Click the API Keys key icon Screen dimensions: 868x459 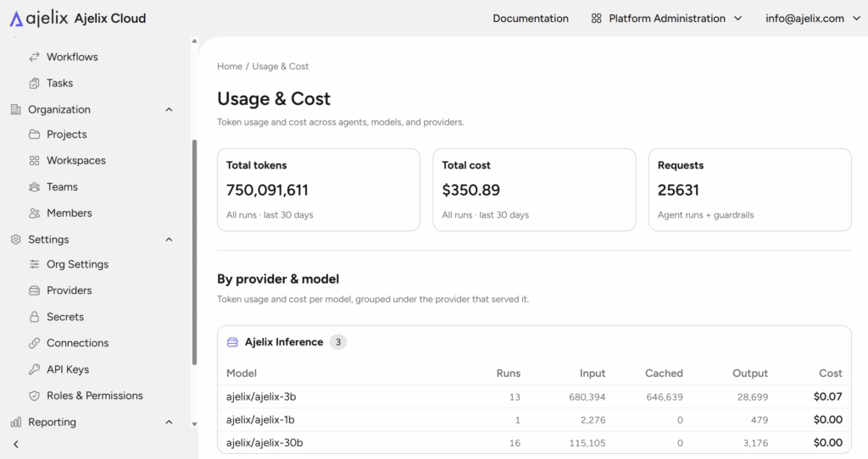[x=34, y=369]
